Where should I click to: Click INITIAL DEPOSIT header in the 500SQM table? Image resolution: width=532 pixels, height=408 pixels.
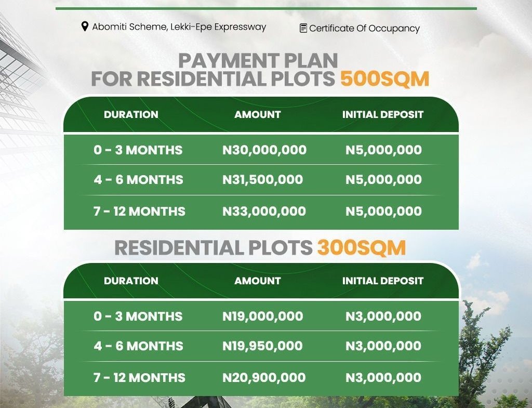point(383,114)
